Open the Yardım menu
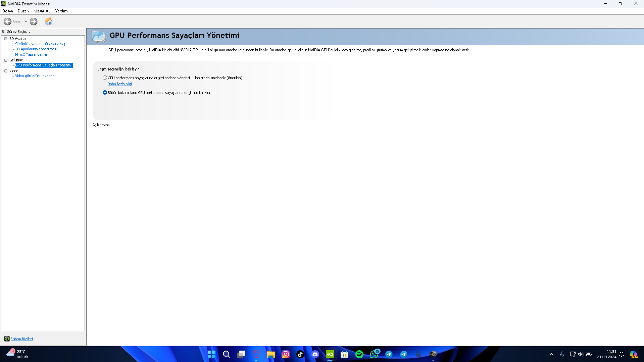Image resolution: width=644 pixels, height=362 pixels. click(x=61, y=11)
